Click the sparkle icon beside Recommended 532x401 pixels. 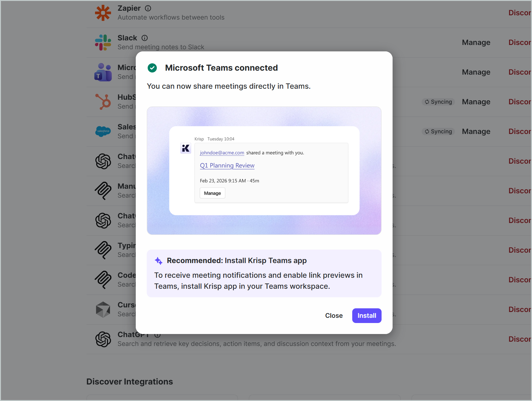[x=158, y=261]
